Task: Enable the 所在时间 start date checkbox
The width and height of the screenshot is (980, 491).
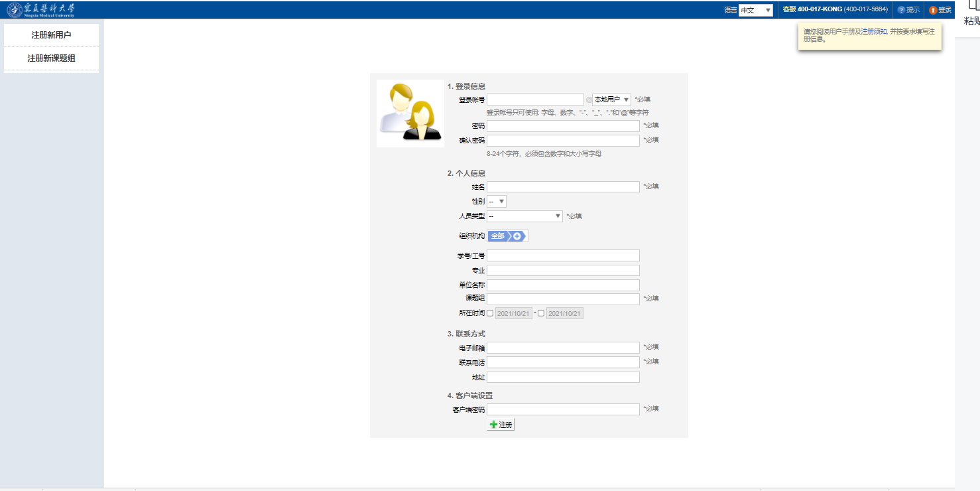Action: point(490,313)
